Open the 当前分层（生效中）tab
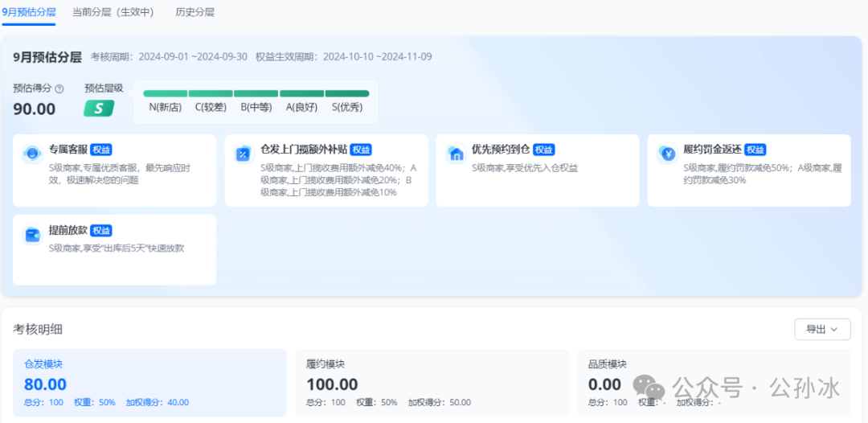The width and height of the screenshot is (868, 423). coord(113,11)
